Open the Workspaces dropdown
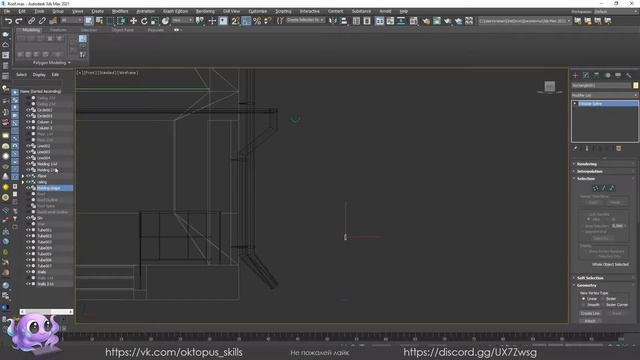This screenshot has height=360, width=640. (616, 11)
